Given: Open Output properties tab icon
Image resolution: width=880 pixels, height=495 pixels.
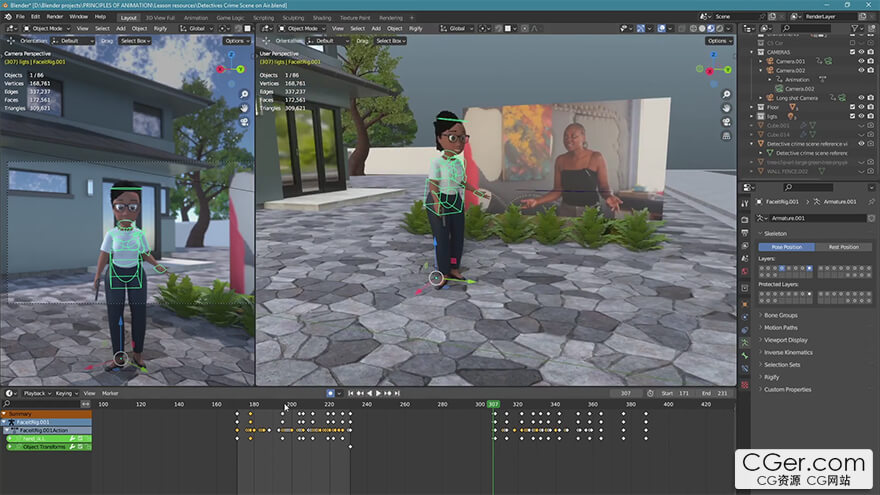Looking at the screenshot, I should pyautogui.click(x=744, y=233).
